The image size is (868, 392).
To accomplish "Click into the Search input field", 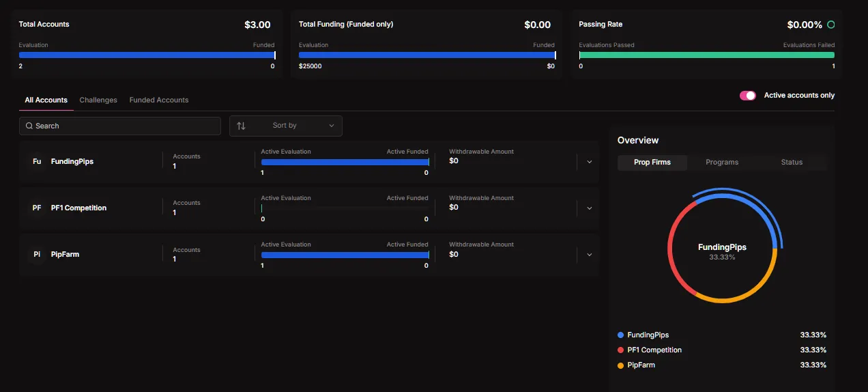I will click(120, 126).
